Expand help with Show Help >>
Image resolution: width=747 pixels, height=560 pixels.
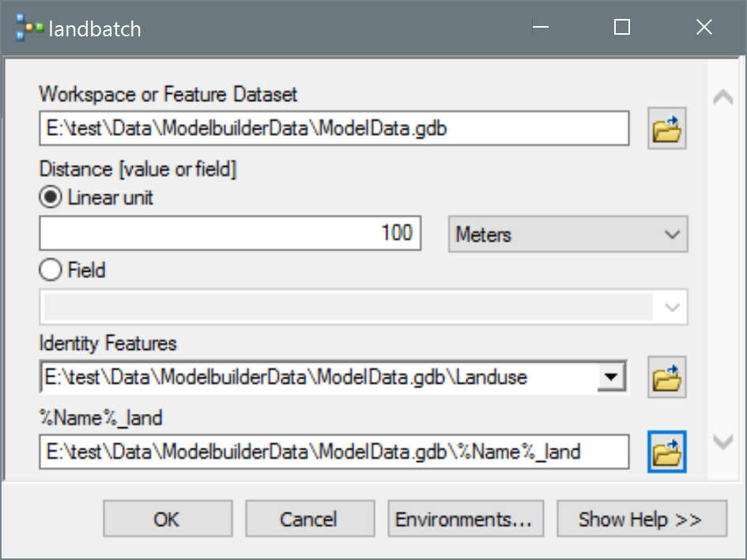point(641,519)
